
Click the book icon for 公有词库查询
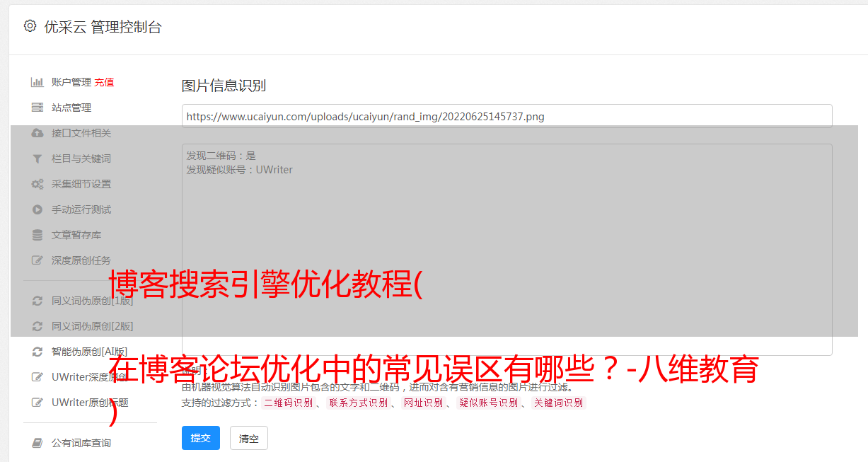pyautogui.click(x=37, y=443)
